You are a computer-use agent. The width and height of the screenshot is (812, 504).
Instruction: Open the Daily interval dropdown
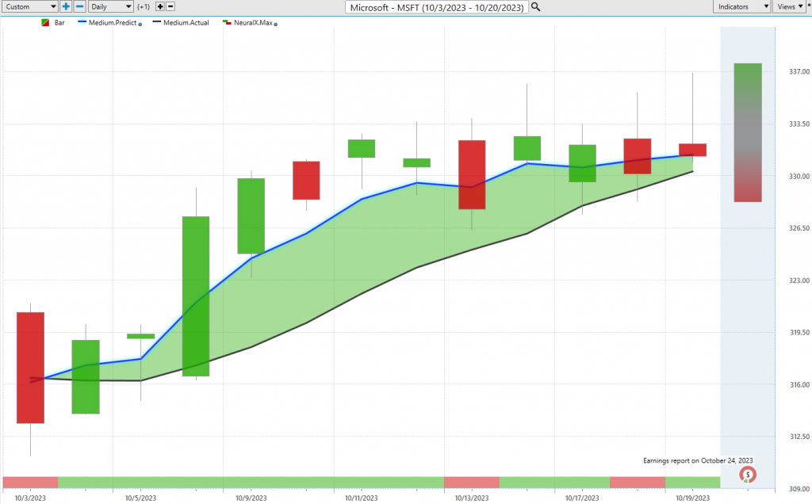click(111, 6)
